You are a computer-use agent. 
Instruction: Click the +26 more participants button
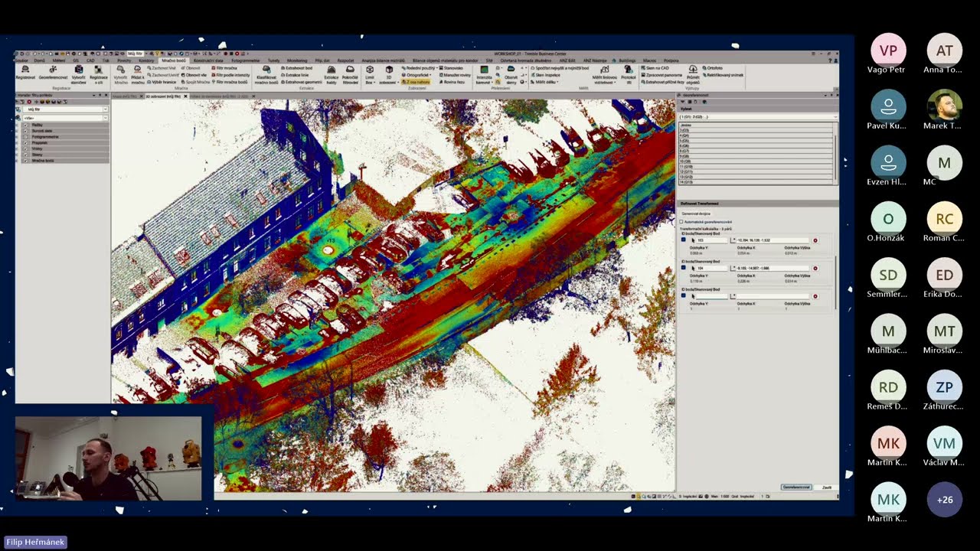[945, 500]
